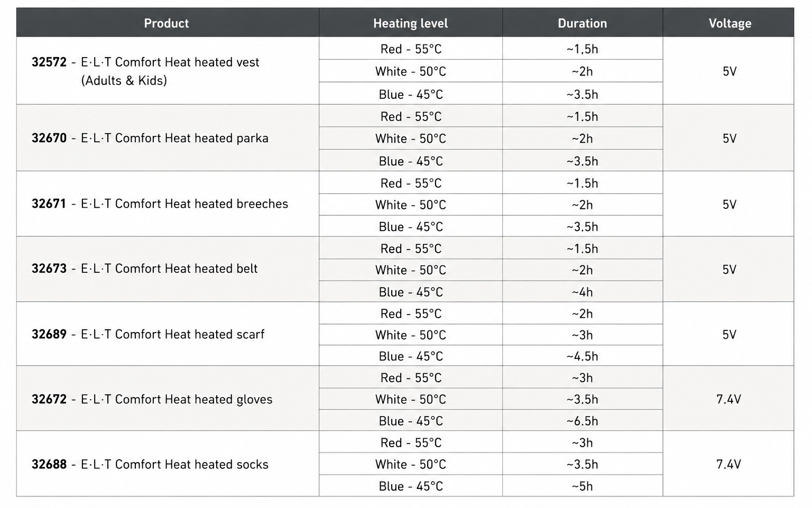
Task: Click the 7.4V voltage for heated socks
Action: pos(728,464)
